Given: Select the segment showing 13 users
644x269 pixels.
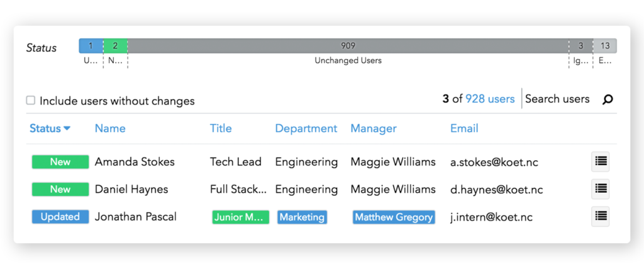Looking at the screenshot, I should (x=605, y=45).
